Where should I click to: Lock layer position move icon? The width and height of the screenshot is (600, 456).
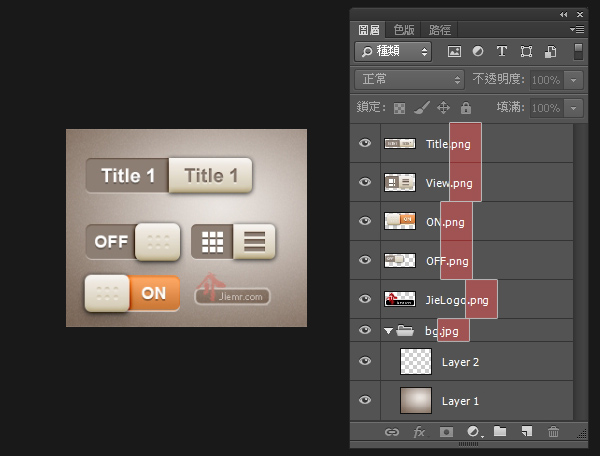point(443,107)
